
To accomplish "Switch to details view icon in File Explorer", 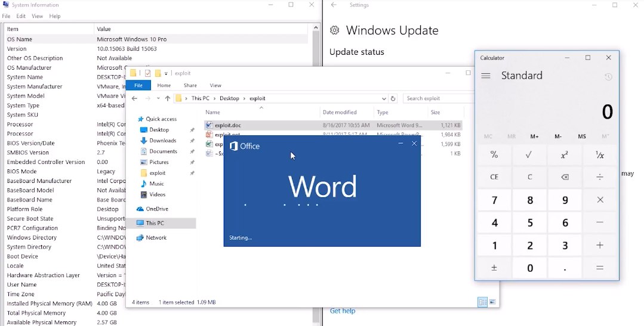I will (483, 302).
